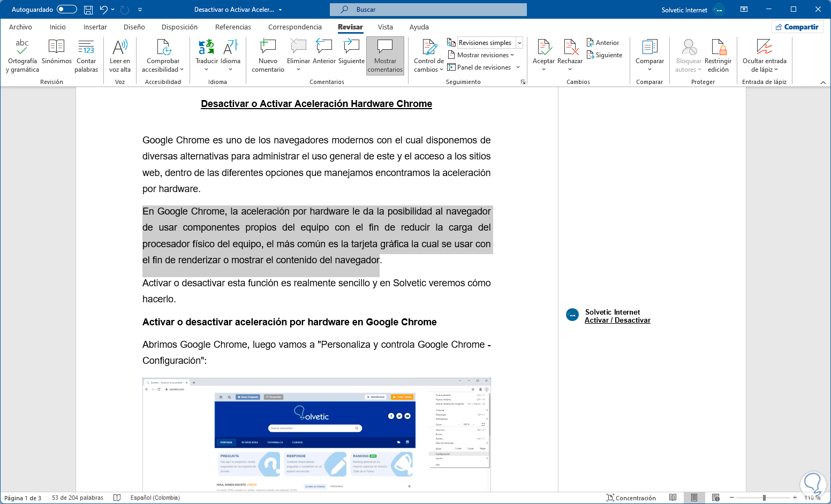The width and height of the screenshot is (831, 504).
Task: Switch to the Correspondencia tab
Action: (x=295, y=27)
